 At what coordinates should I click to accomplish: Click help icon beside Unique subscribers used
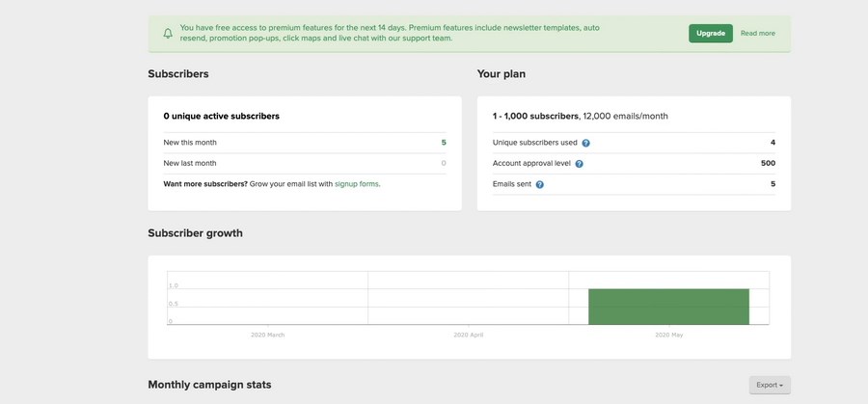(585, 143)
